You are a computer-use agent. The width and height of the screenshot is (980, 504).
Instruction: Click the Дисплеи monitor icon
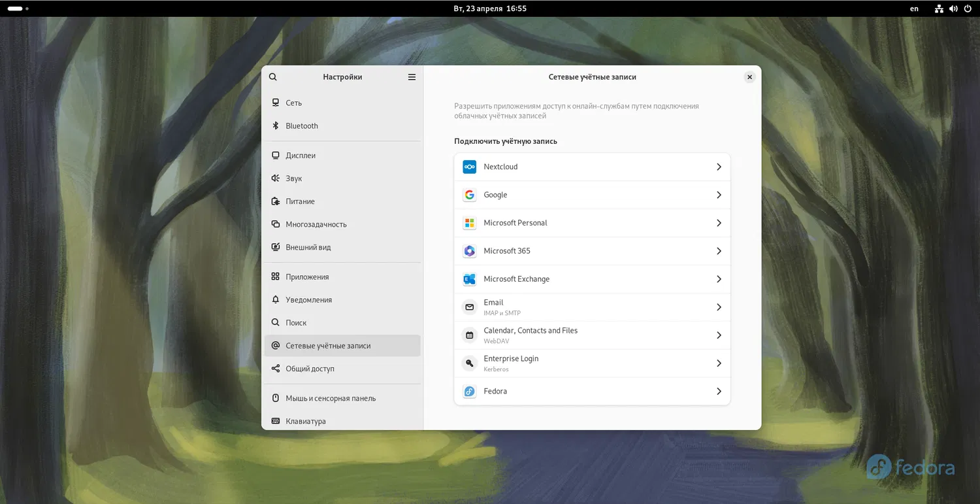coord(276,156)
